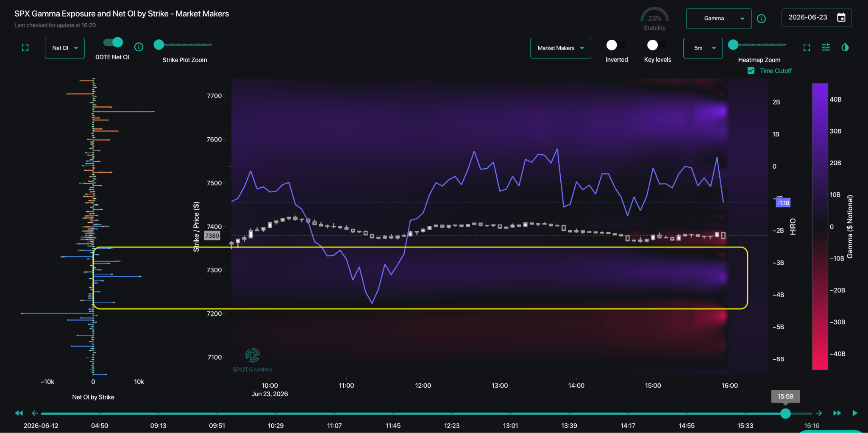868x433 pixels.
Task: Click the date field 2026-06-23
Action: point(808,17)
